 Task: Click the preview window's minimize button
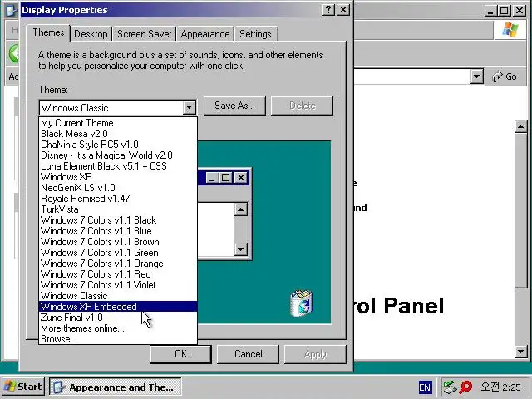tap(212, 177)
